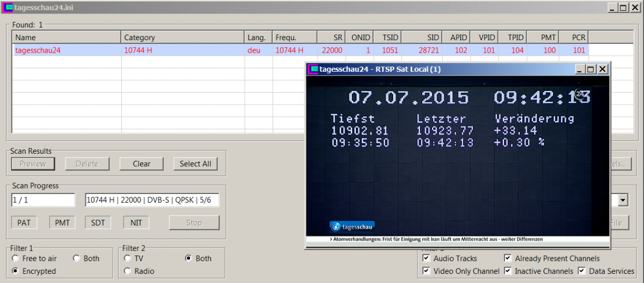Close the RTSP Sat Local preview window
The image size is (644, 283).
tap(603, 69)
